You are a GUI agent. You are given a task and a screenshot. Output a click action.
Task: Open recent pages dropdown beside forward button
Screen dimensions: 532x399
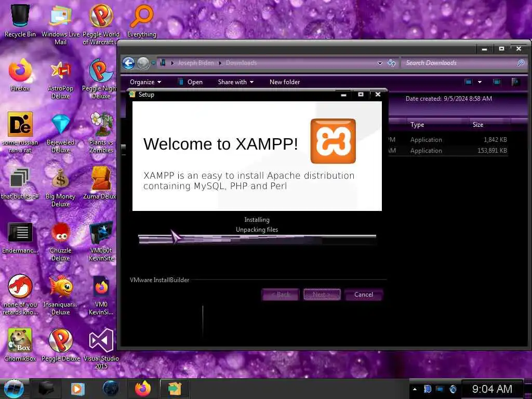pyautogui.click(x=153, y=63)
